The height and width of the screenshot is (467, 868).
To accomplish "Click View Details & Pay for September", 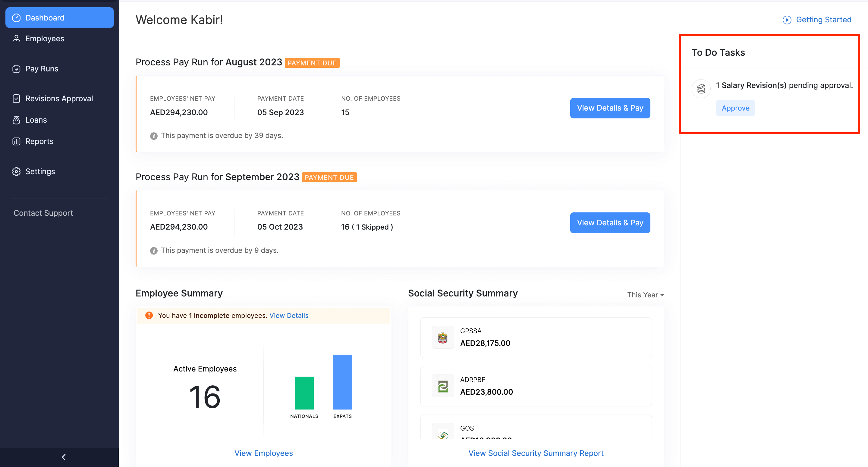I will point(609,223).
